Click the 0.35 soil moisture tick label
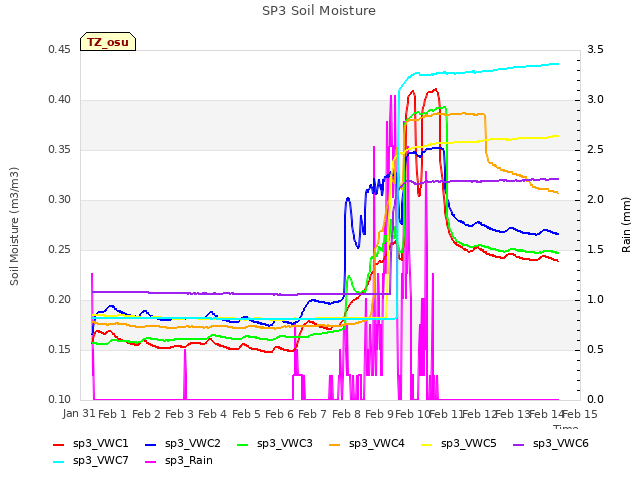The height and width of the screenshot is (480, 640). click(x=59, y=149)
